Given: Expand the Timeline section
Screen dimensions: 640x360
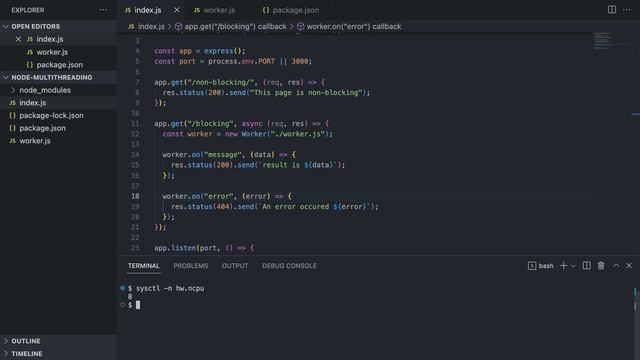Looking at the screenshot, I should [x=6, y=353].
